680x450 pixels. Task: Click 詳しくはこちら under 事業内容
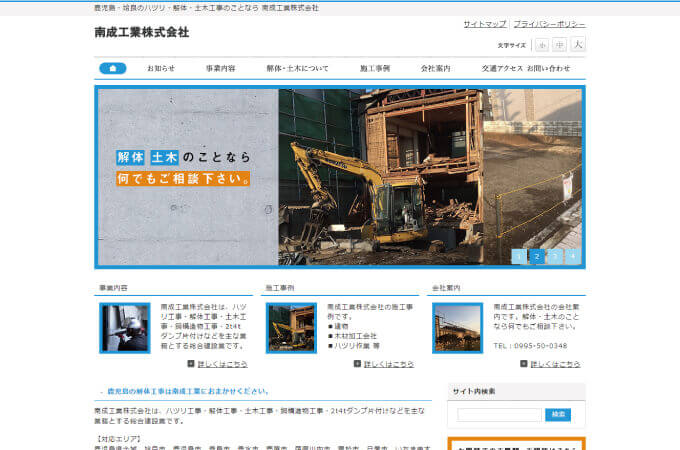(222, 364)
